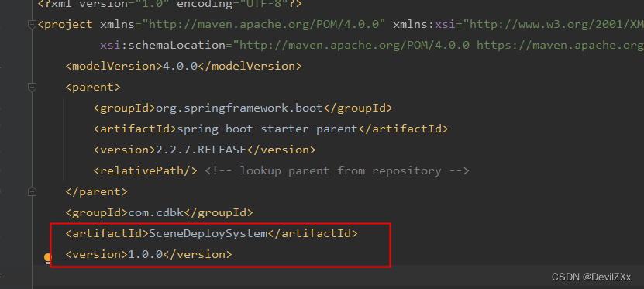
Task: Click the xml version declaration line
Action: tap(170, 4)
